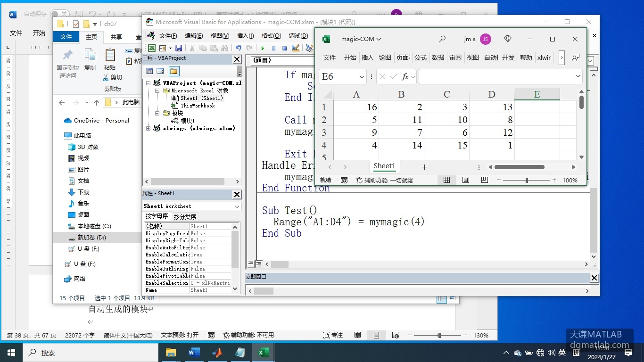The width and height of the screenshot is (644, 362).
Task: Switch Excel to Normal view
Action: [x=446, y=180]
